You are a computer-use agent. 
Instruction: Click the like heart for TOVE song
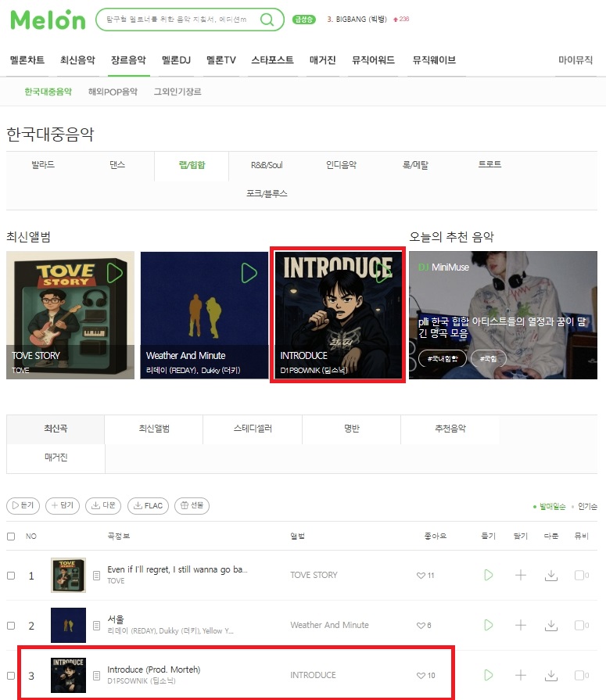coord(421,576)
